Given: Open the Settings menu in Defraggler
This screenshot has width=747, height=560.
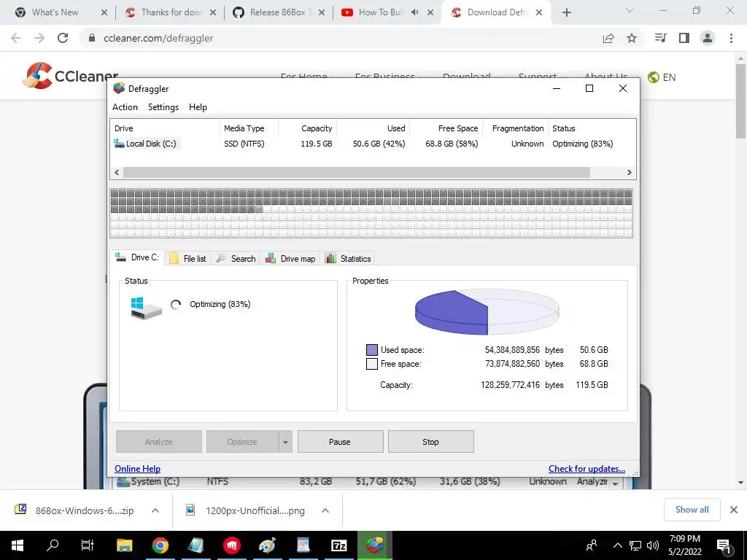Looking at the screenshot, I should (x=163, y=107).
